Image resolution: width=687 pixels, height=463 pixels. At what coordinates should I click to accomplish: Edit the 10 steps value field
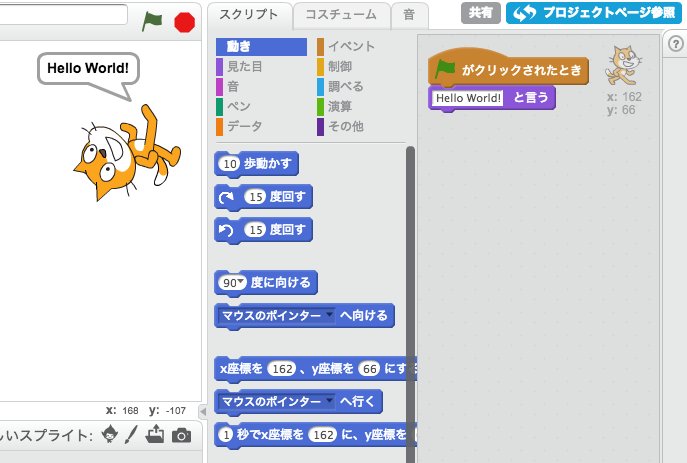tap(230, 164)
